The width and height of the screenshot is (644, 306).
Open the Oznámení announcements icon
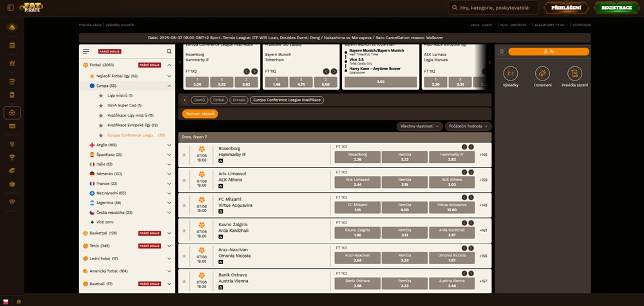click(x=543, y=73)
